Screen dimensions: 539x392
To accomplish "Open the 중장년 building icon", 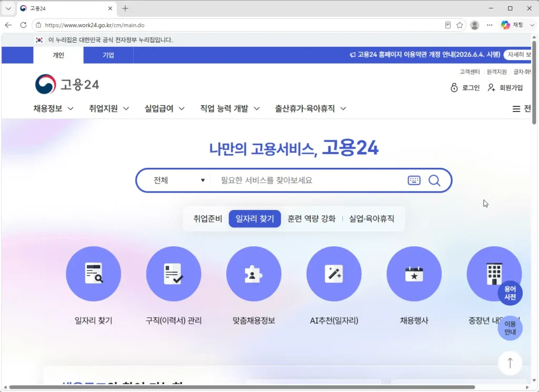I will coord(494,274).
